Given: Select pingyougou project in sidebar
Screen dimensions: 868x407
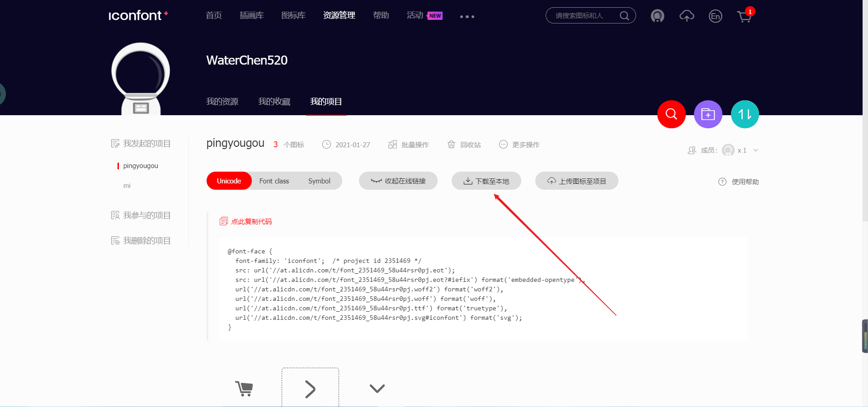Looking at the screenshot, I should click(141, 166).
